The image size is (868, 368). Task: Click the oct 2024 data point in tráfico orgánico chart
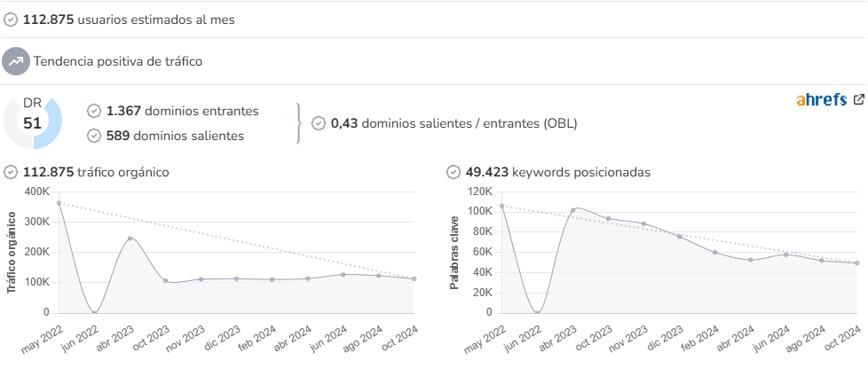click(x=414, y=279)
